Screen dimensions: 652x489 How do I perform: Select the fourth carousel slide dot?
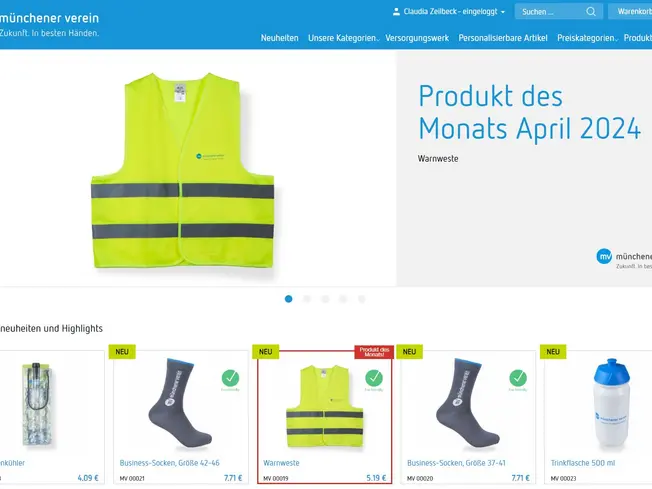pyautogui.click(x=343, y=299)
